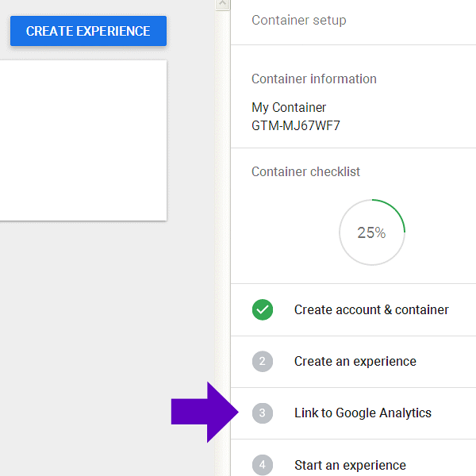Click the GTM-MJ67WF7 container ID
The image size is (476, 476).
tap(296, 125)
